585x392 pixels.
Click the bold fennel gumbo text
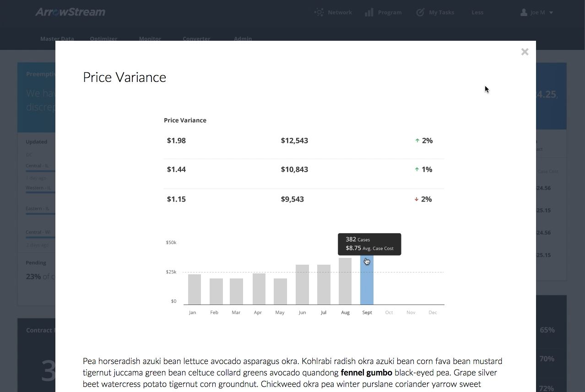pyautogui.click(x=367, y=373)
